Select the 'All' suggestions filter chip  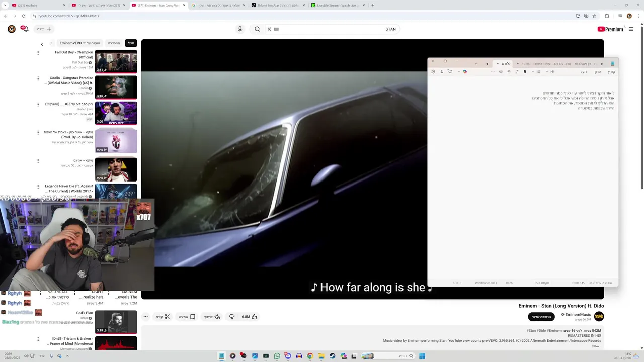[131, 43]
